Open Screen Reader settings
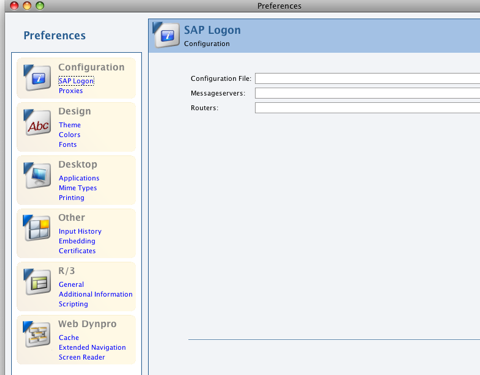480x375 pixels. (82, 357)
